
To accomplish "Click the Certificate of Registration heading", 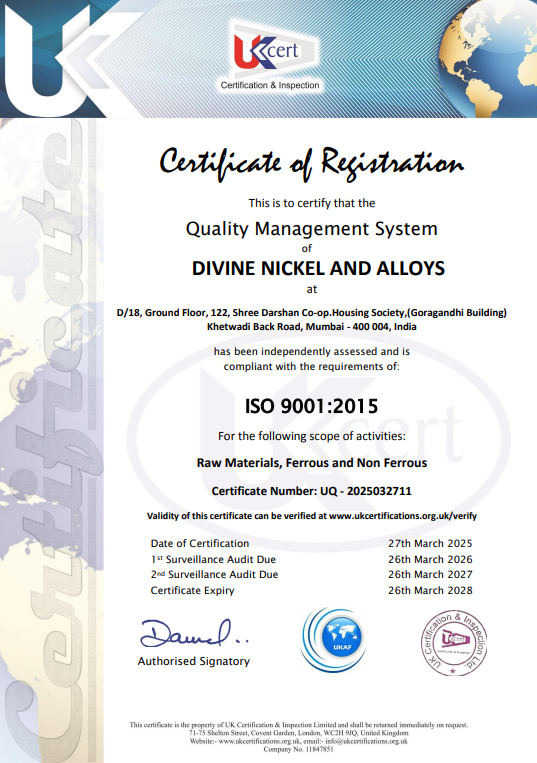I will tap(312, 164).
